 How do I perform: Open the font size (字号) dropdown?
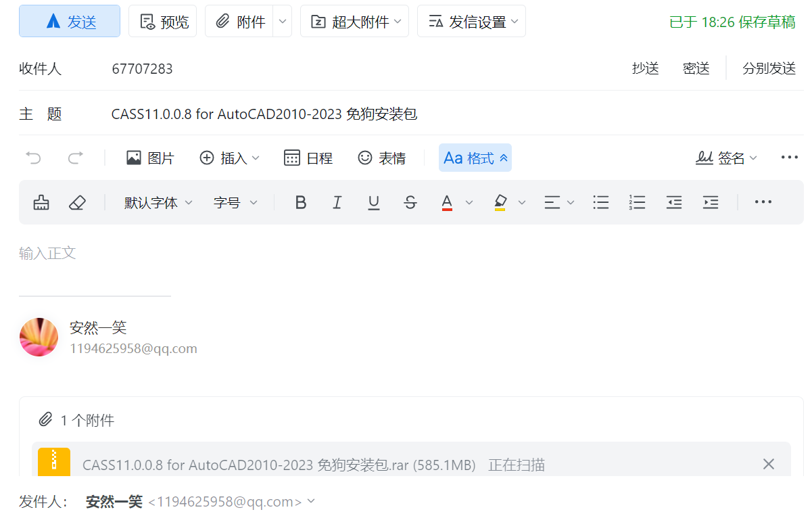click(x=235, y=202)
